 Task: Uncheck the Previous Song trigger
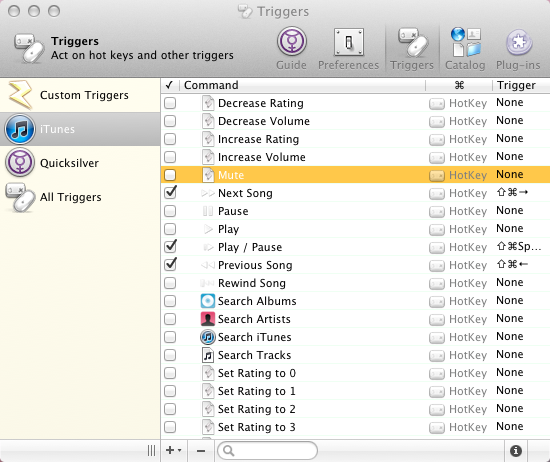(x=170, y=265)
